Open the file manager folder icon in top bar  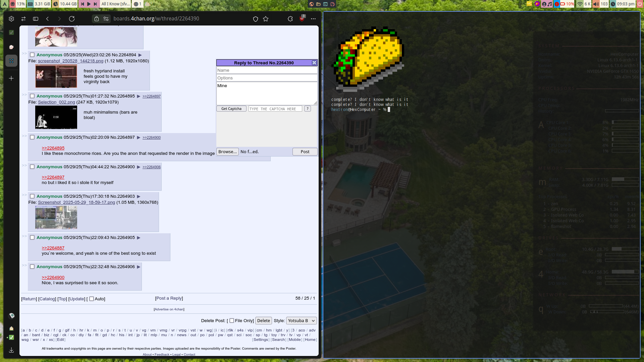[x=318, y=4]
